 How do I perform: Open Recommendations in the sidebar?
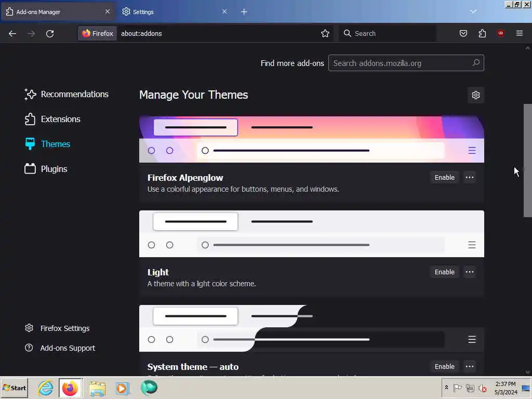coord(66,95)
